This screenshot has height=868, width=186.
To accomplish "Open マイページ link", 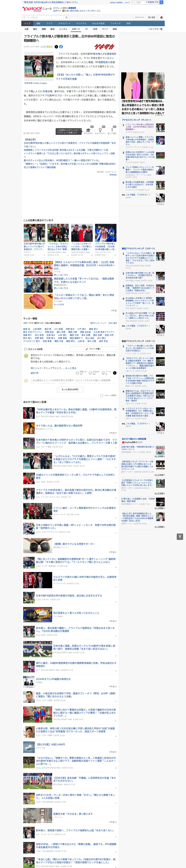I will [x=139, y=17].
